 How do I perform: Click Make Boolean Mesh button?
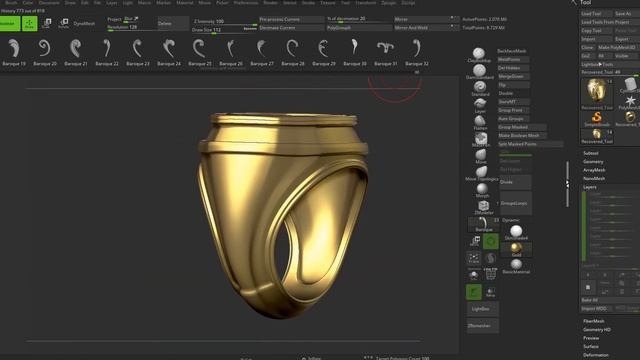[x=522, y=136]
